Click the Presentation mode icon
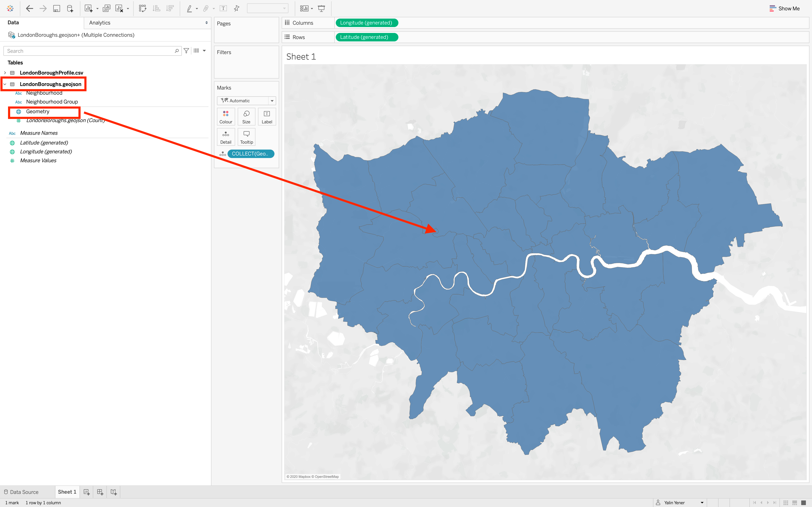The image size is (812, 507). [x=321, y=9]
